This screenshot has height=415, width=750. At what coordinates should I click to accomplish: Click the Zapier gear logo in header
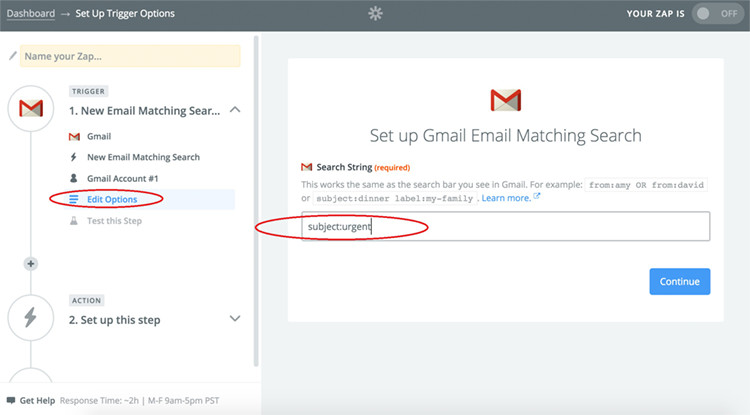click(375, 14)
